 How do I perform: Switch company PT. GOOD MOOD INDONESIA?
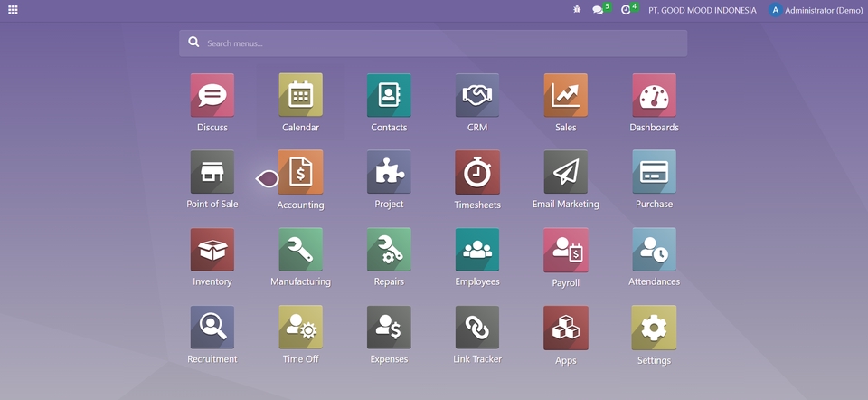[702, 10]
